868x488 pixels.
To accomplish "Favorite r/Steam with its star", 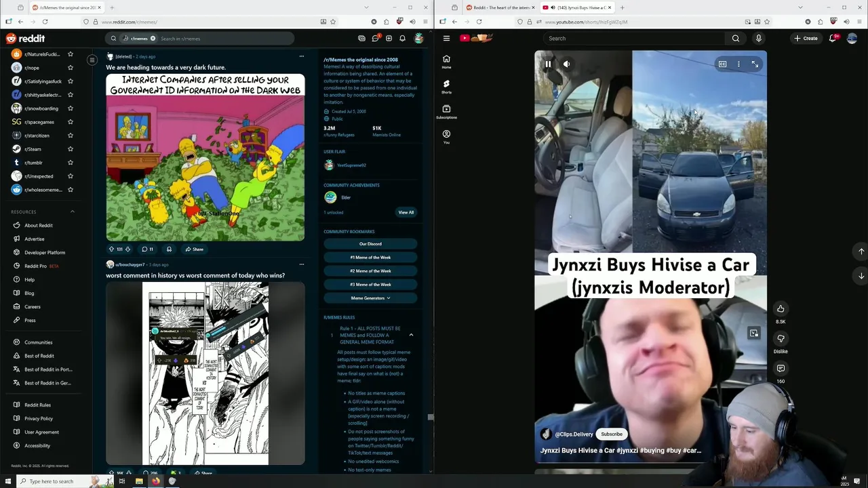I will 70,149.
